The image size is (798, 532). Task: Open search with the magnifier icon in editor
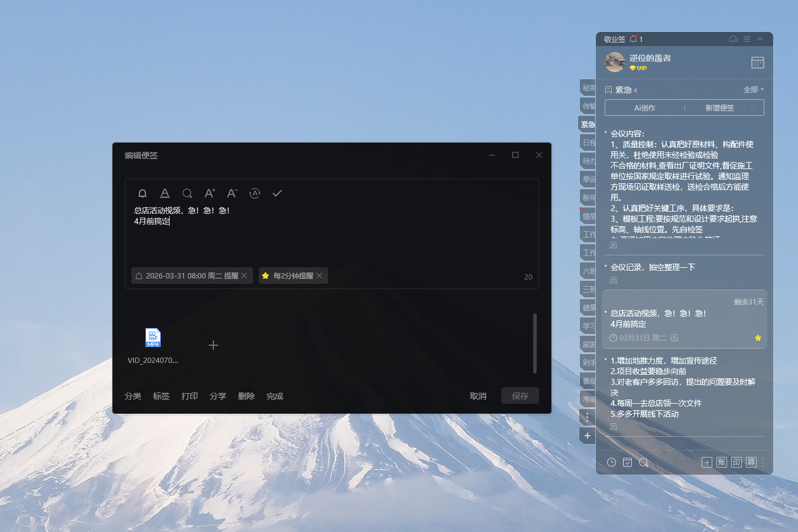pos(187,193)
